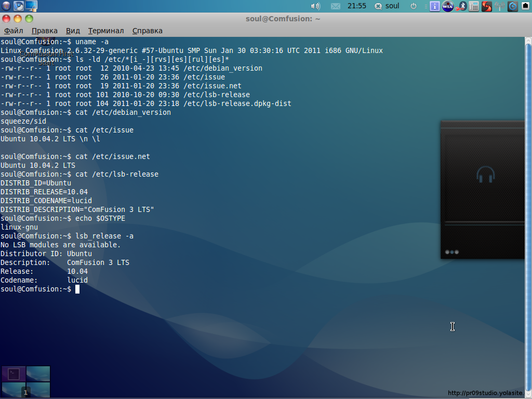Click the lock screen monitor icon

click(x=31, y=6)
